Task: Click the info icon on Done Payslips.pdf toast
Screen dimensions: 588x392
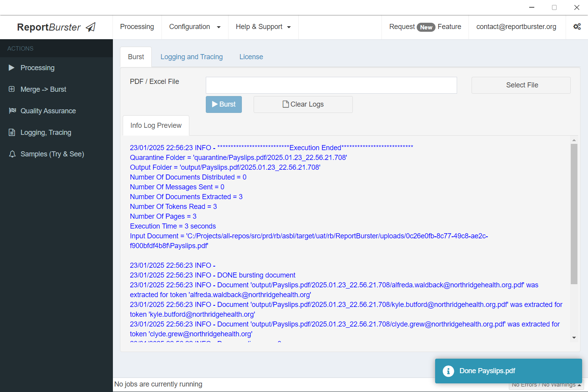Action: point(448,371)
